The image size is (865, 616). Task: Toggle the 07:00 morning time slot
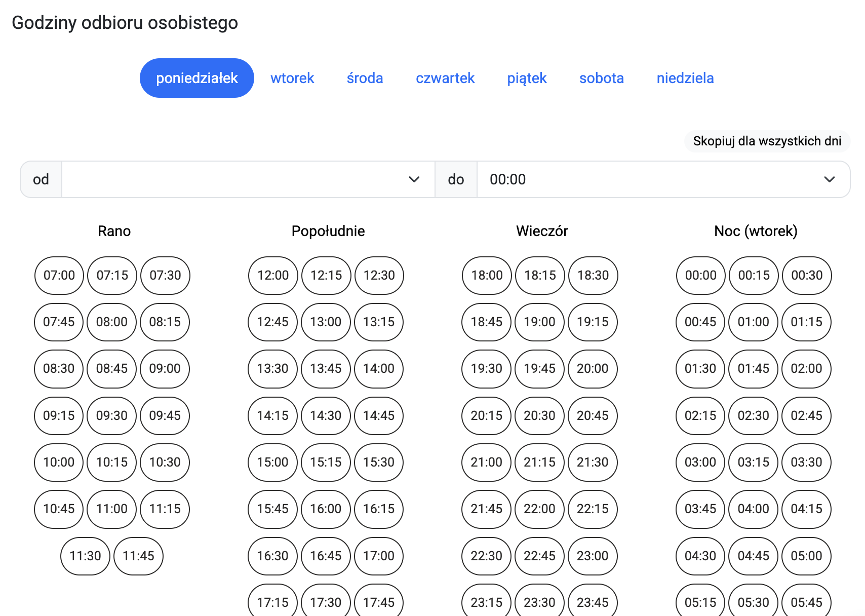[x=59, y=276]
